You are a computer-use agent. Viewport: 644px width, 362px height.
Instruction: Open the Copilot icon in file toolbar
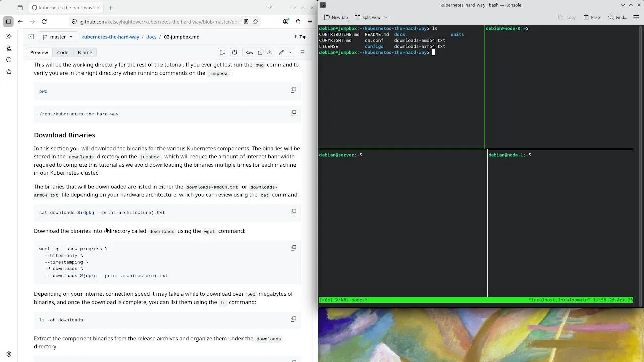pyautogui.click(x=234, y=52)
